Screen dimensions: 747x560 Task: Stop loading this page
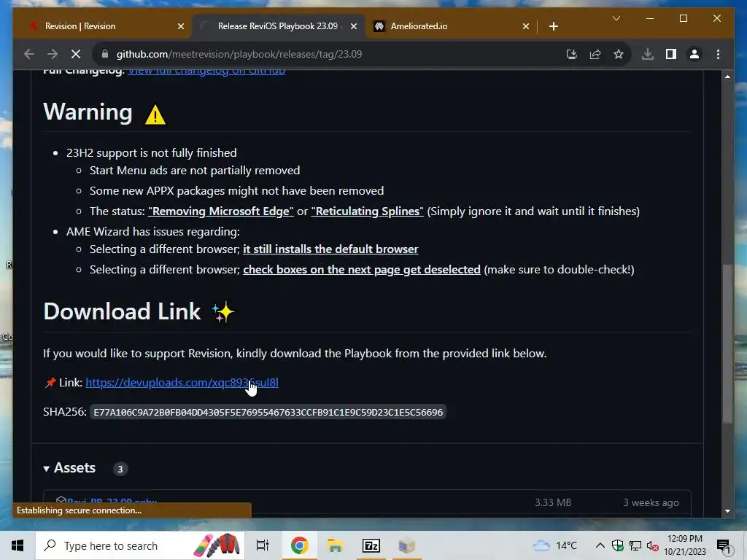(76, 54)
